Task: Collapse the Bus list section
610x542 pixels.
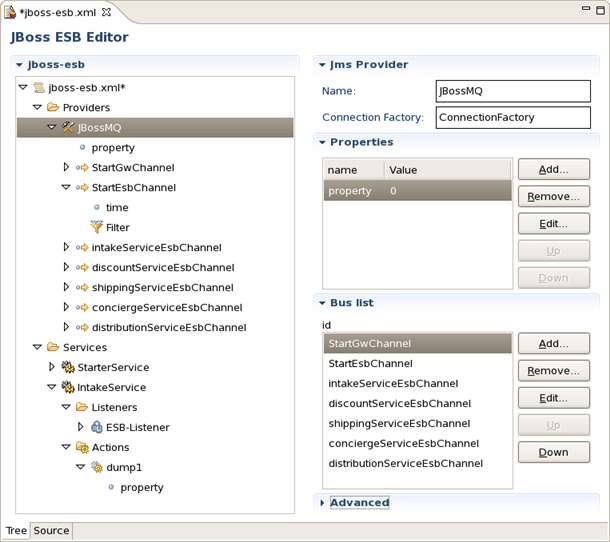Action: pos(322,303)
